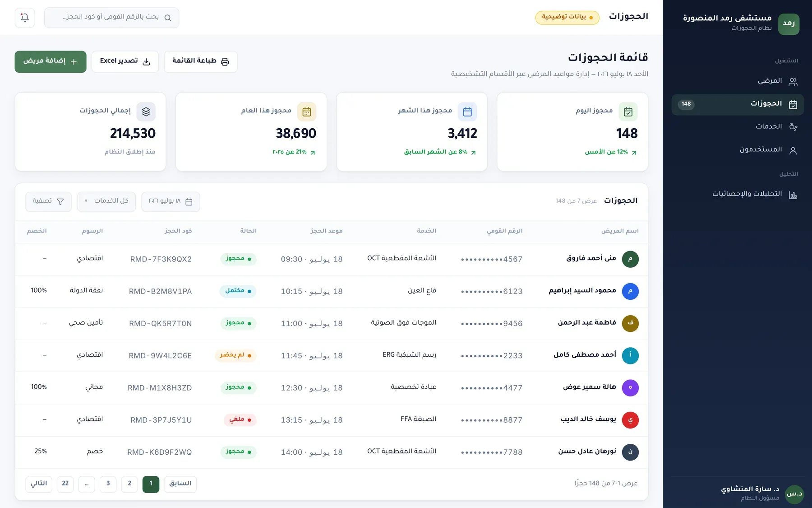Click booking code RMD-7F3K9QX2

161,259
